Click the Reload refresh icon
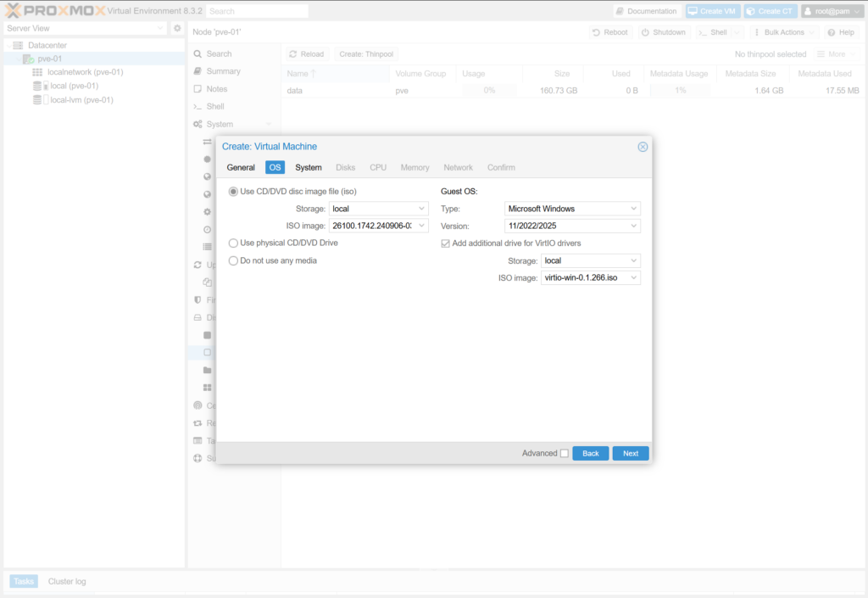The width and height of the screenshot is (868, 598). (293, 54)
